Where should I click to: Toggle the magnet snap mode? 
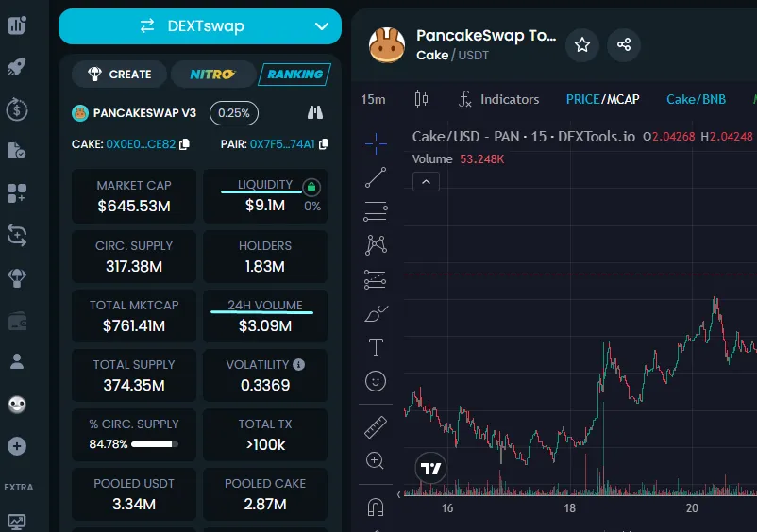point(376,507)
